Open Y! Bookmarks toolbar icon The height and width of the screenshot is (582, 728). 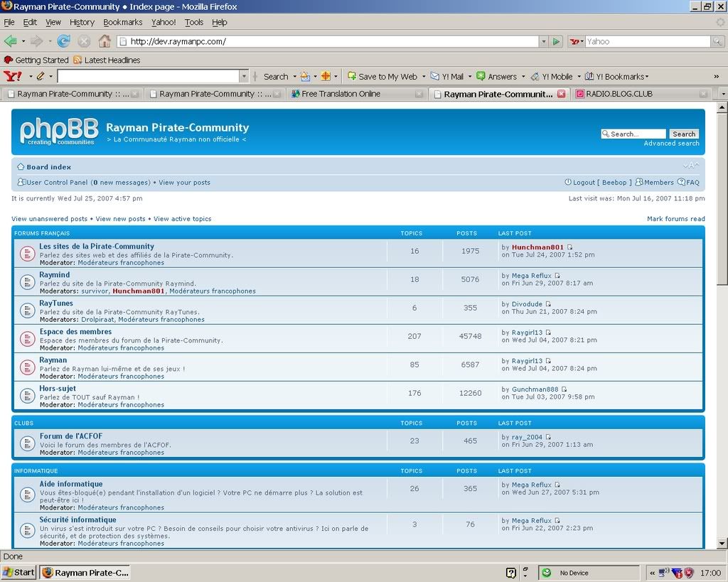(x=589, y=76)
